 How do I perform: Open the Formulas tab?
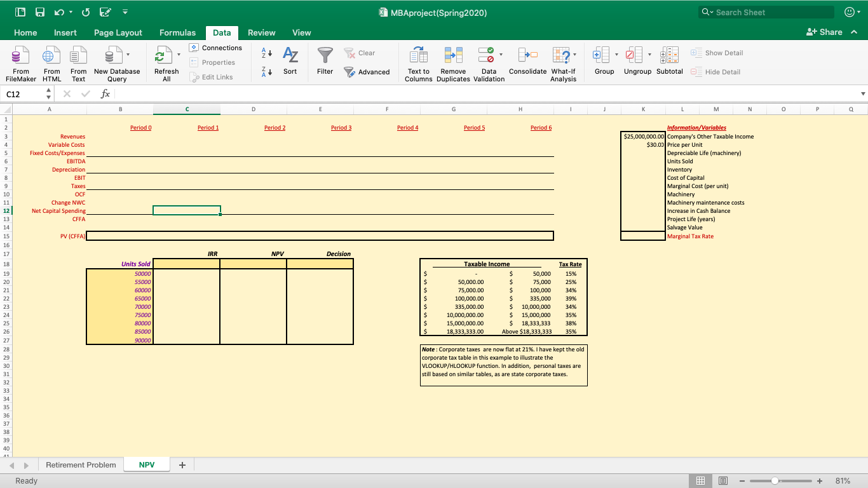tap(178, 32)
